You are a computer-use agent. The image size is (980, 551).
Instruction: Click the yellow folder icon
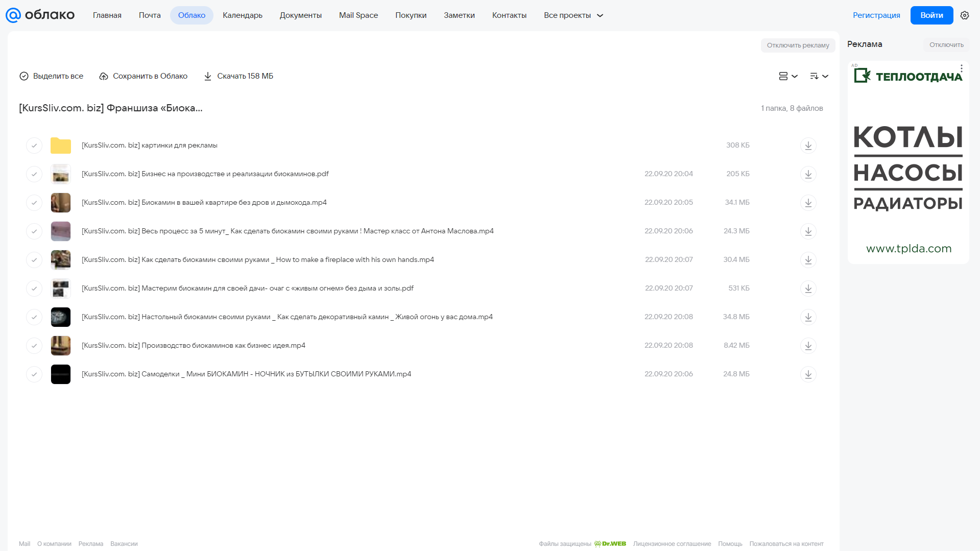click(x=61, y=146)
